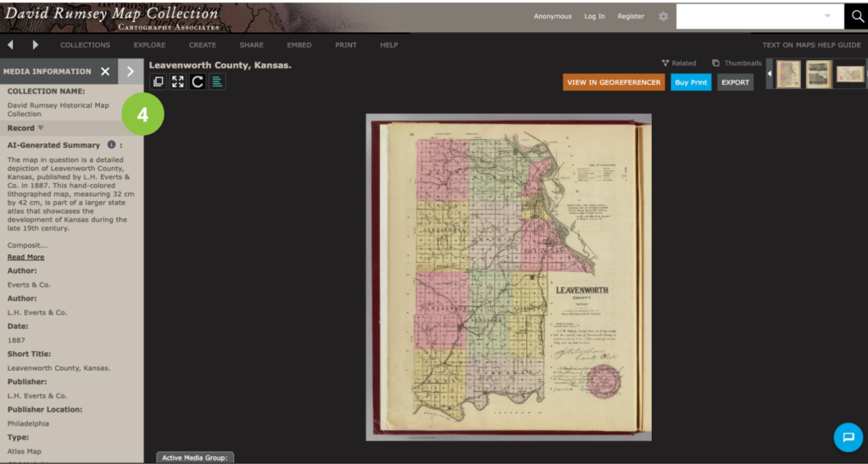The image size is (868, 464).
Task: Click Read More under the summary
Action: click(25, 257)
